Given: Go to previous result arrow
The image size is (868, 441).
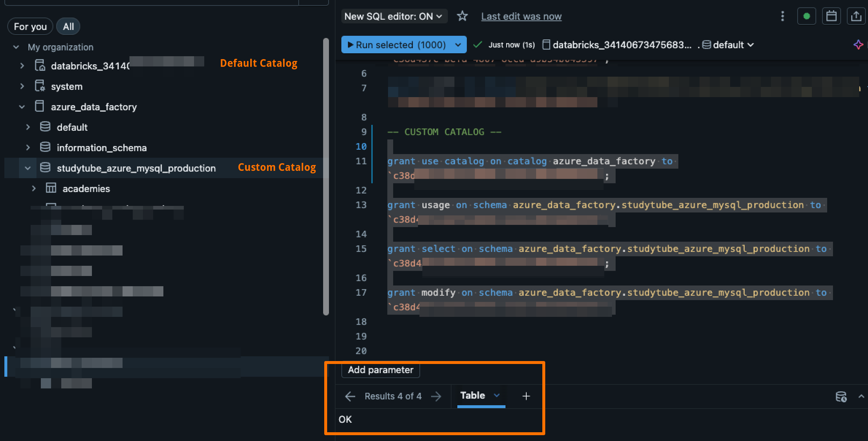Looking at the screenshot, I should point(350,396).
